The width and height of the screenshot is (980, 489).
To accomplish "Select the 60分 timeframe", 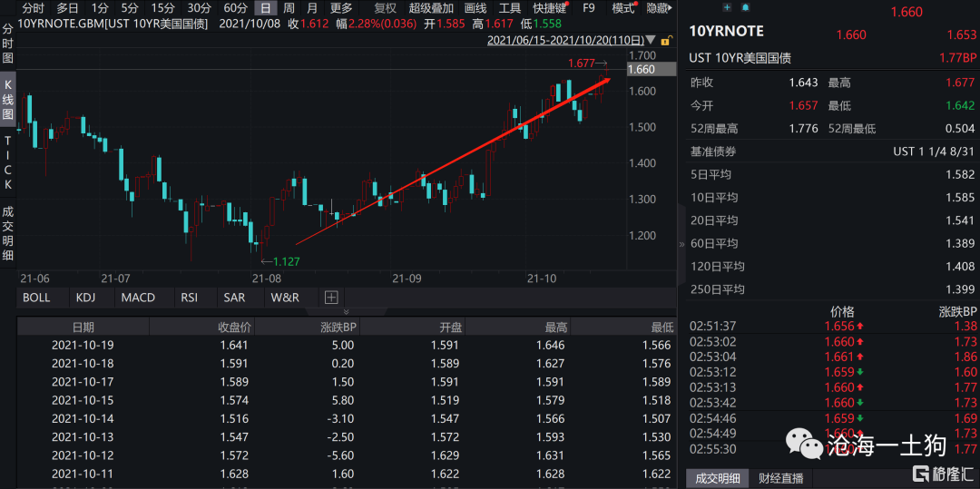I will [235, 8].
